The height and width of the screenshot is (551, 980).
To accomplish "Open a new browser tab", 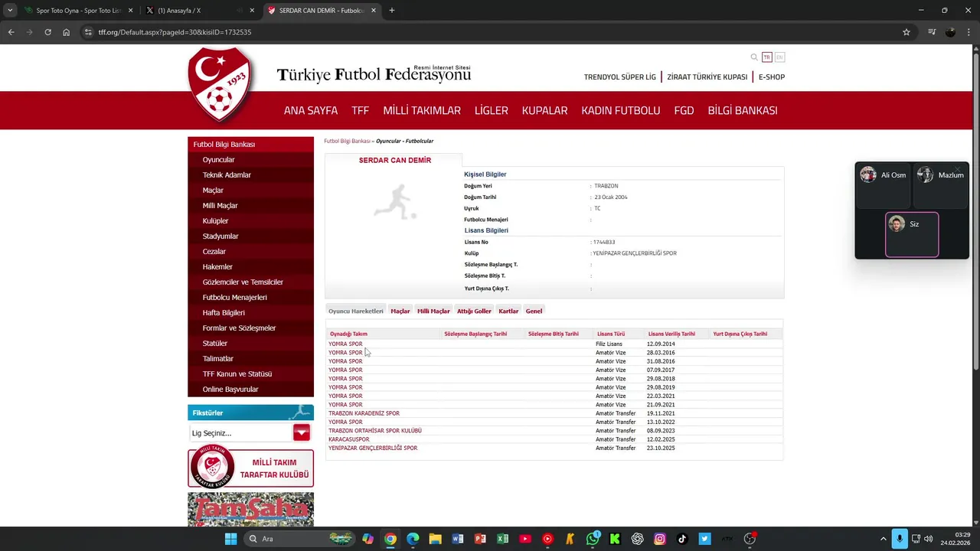I will pos(391,11).
